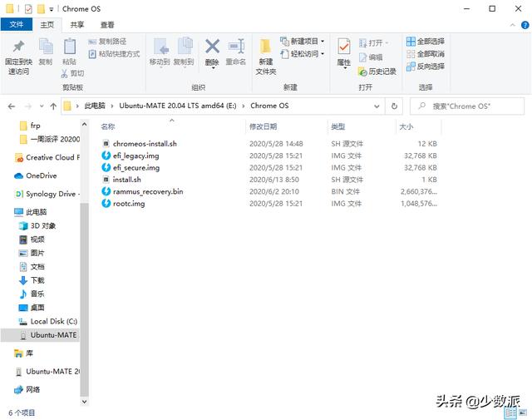Open the New item dropdown
Viewport: 532px width, 420px height.
point(323,42)
